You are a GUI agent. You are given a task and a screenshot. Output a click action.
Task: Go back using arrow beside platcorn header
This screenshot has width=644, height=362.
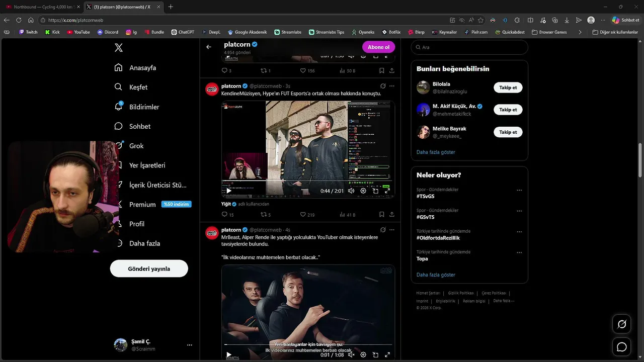[209, 47]
